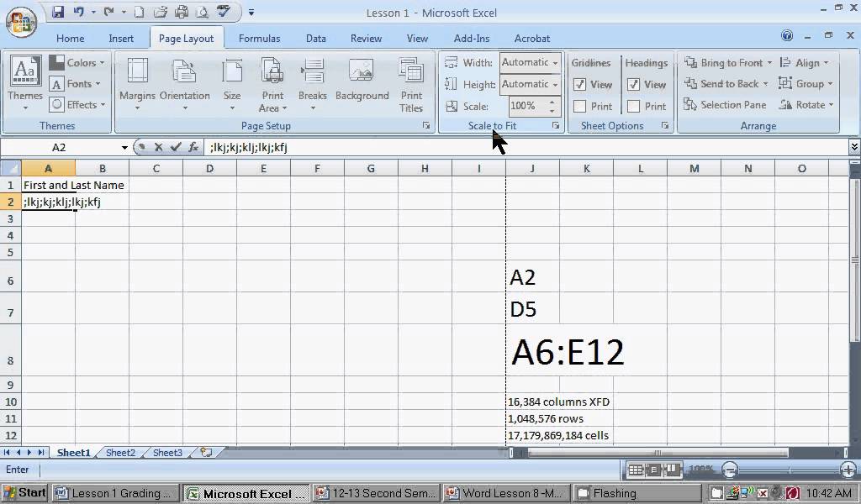Run spelling check from Quick Access Toolbar
The image size is (861, 504).
tap(223, 12)
